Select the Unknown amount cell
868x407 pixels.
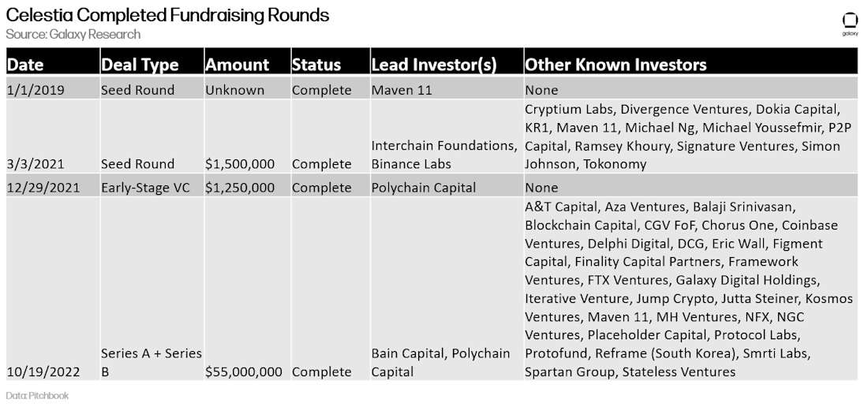(x=235, y=90)
